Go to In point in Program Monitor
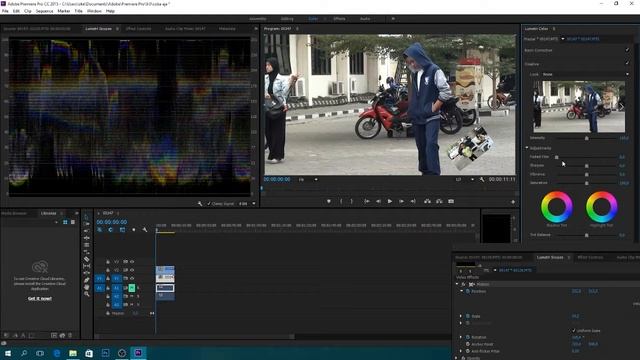This screenshot has width=640, height=360. tap(367, 201)
